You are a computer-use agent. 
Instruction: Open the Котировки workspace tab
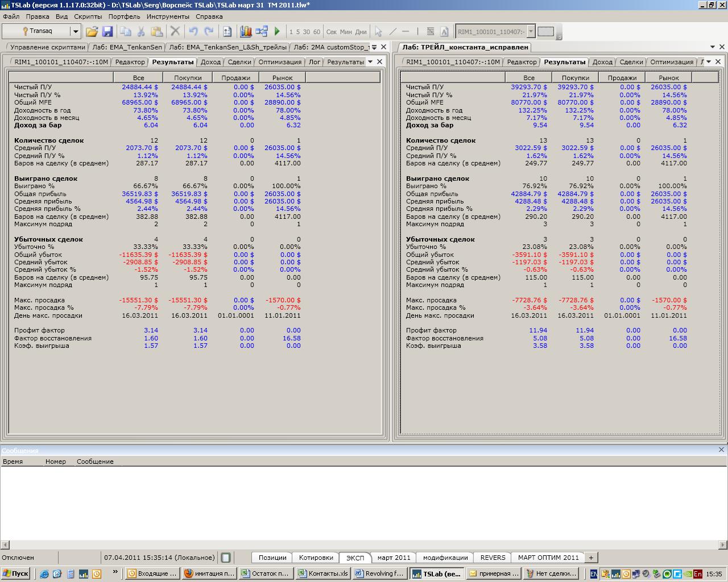pyautogui.click(x=316, y=558)
